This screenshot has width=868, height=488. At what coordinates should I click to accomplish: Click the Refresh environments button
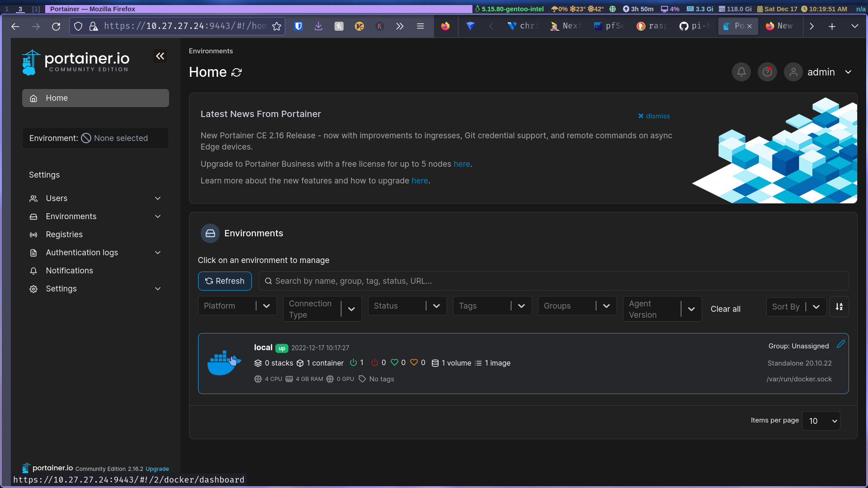tap(225, 281)
